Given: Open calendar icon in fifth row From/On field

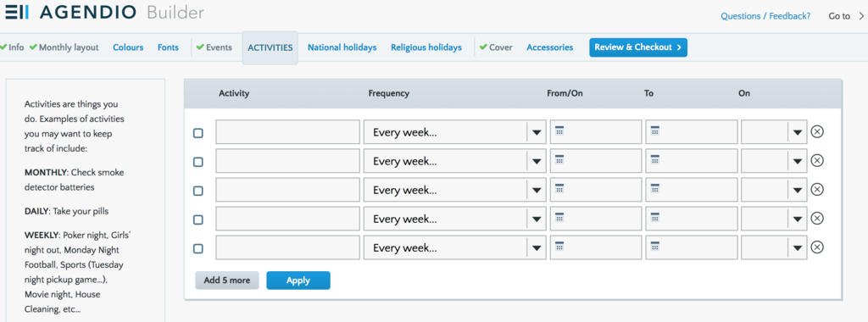Looking at the screenshot, I should [559, 246].
